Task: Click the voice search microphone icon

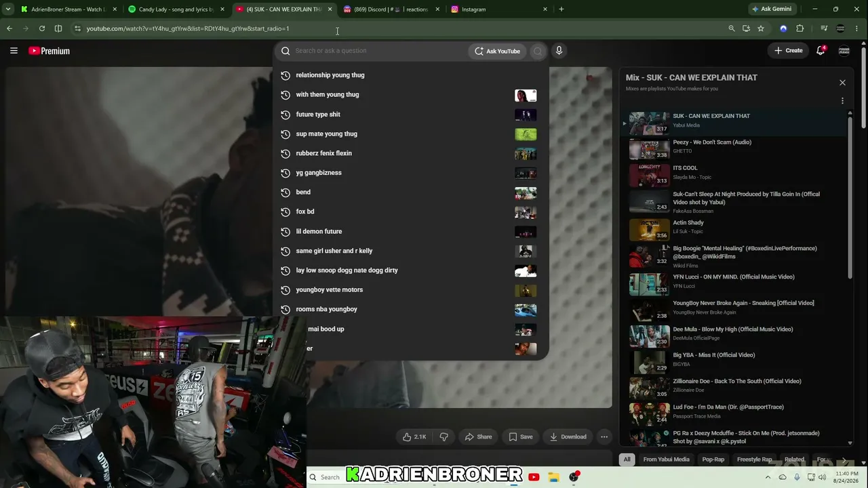Action: (559, 51)
